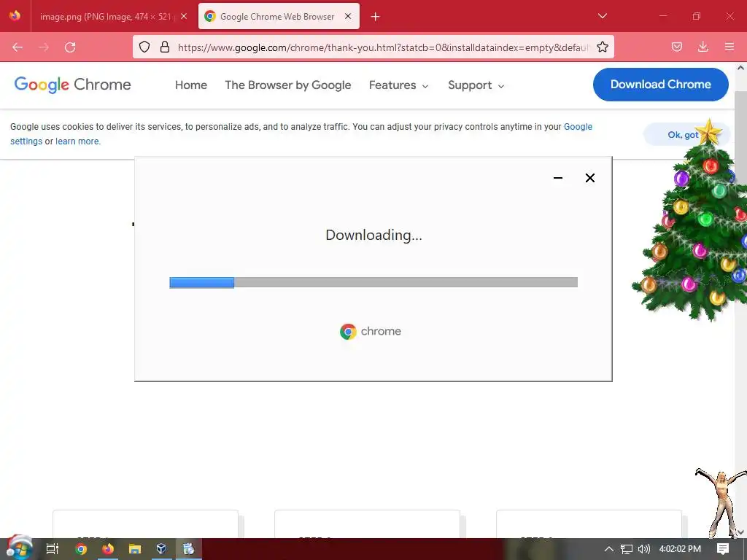Open the tracking protection shield icon
The width and height of the screenshot is (747, 560).
(x=144, y=47)
